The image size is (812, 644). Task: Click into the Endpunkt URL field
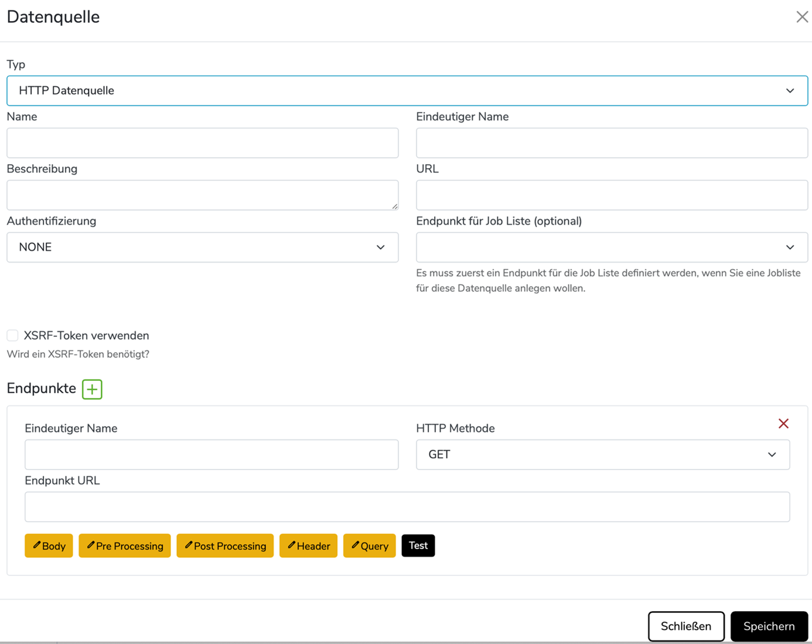407,507
